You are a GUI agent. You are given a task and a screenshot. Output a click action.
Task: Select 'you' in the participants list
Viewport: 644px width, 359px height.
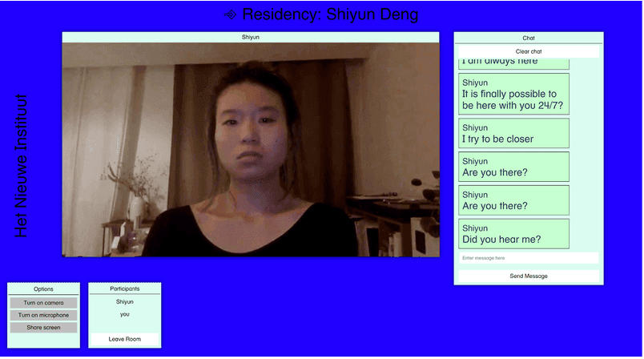coord(124,314)
